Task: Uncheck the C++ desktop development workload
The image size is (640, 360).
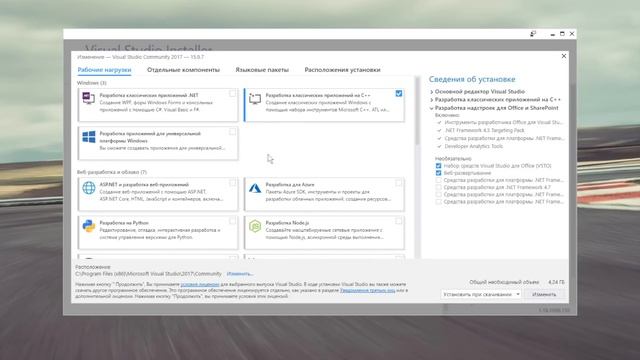Action: (399, 93)
